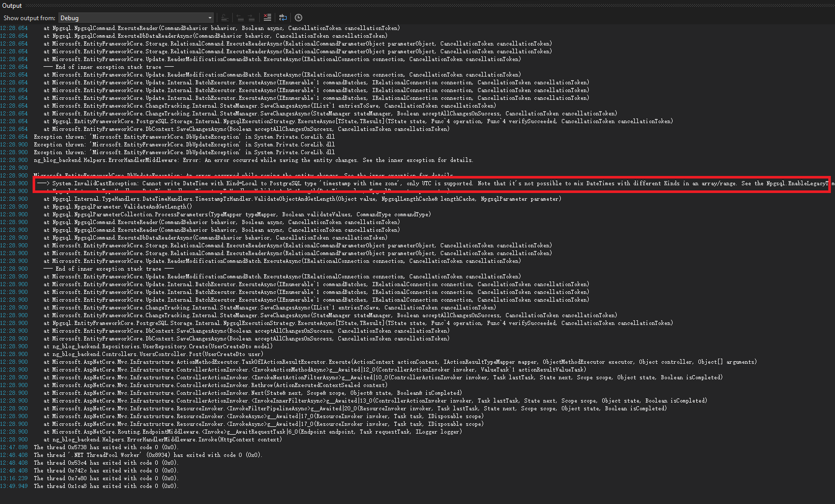Click Find Message in Code icon
Image resolution: width=835 pixels, height=504 pixels.
pyautogui.click(x=225, y=18)
